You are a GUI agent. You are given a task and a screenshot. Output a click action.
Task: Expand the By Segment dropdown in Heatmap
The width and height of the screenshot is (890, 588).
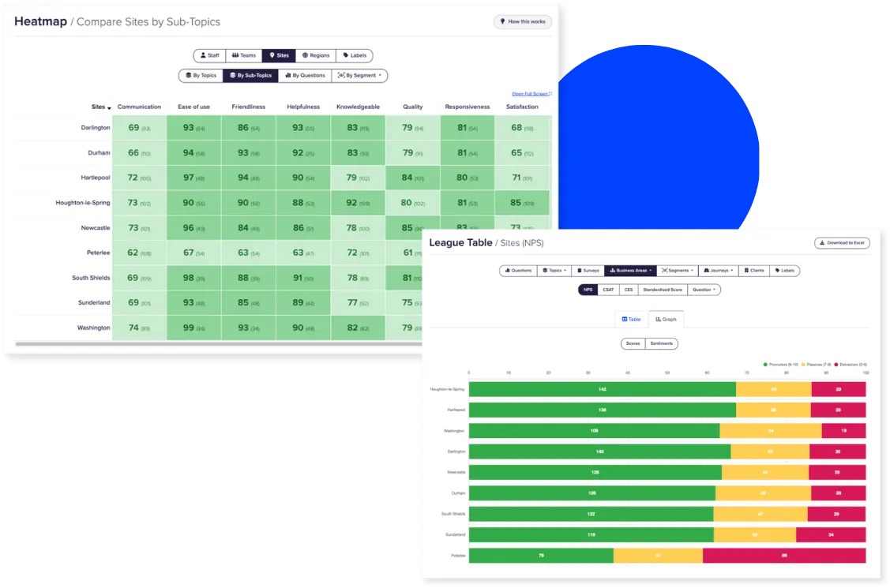click(359, 75)
